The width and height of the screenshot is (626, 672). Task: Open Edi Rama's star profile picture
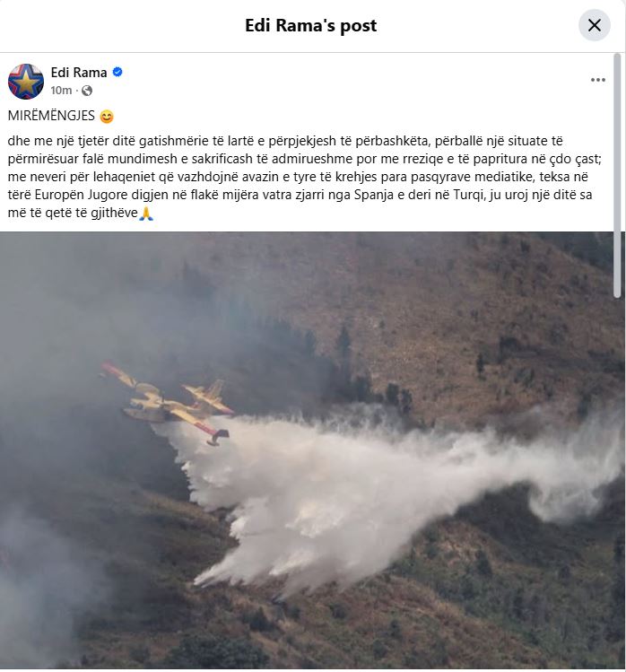pos(26,82)
